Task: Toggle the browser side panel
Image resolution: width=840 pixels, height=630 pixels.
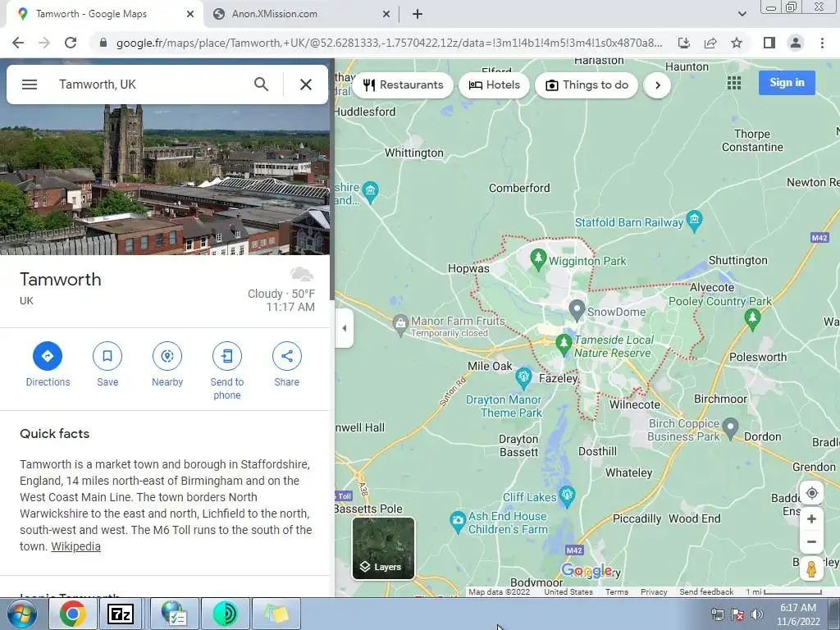Action: coord(769,43)
